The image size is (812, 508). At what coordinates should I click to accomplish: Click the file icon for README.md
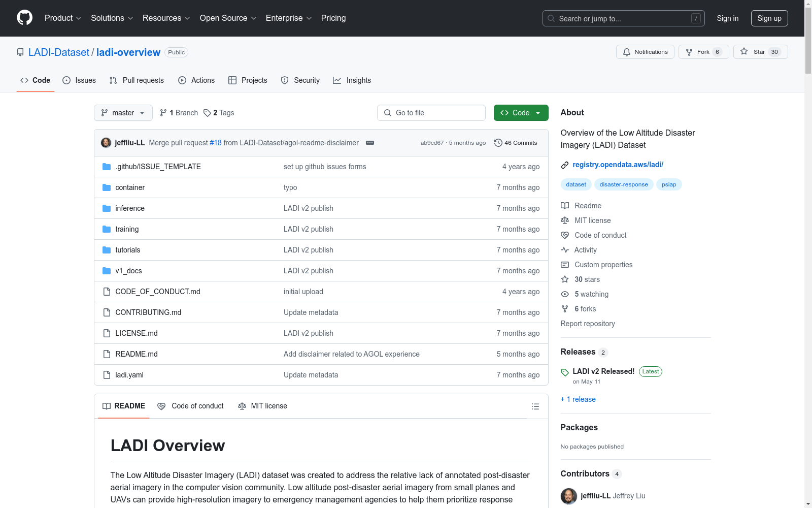click(107, 354)
